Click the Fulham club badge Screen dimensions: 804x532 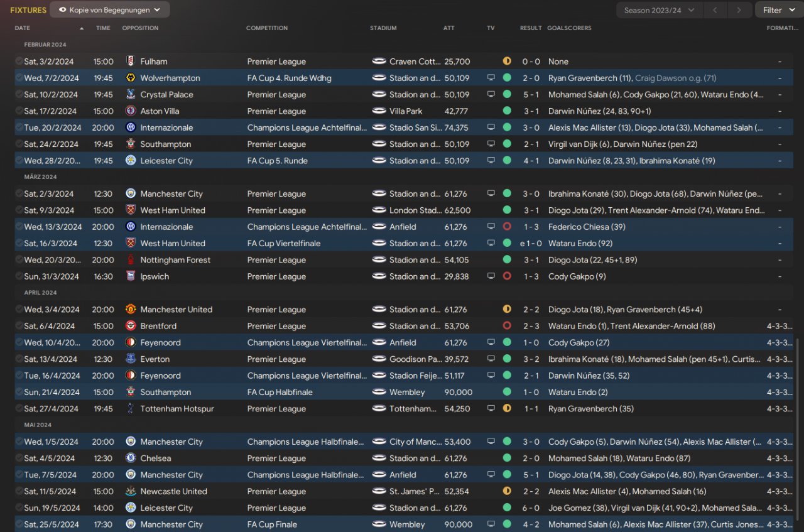pos(131,62)
